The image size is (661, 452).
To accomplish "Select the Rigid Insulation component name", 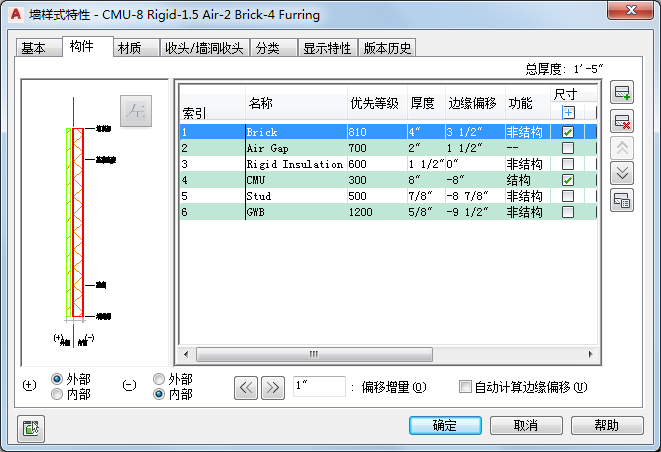I will (x=295, y=164).
